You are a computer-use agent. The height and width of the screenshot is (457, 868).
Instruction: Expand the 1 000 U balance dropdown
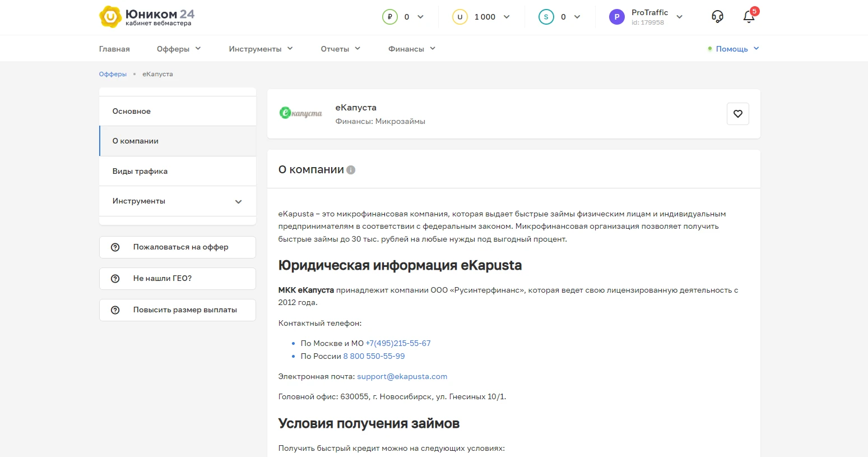point(507,17)
